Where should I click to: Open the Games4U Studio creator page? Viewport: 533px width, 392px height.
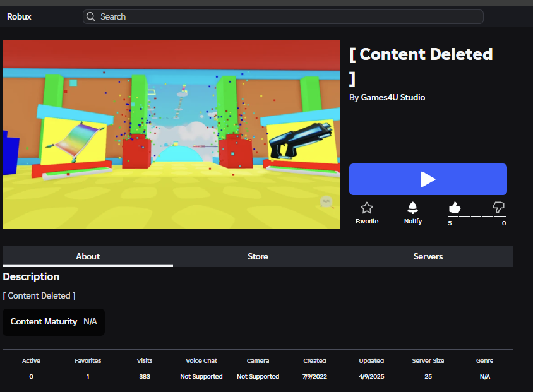[393, 97]
